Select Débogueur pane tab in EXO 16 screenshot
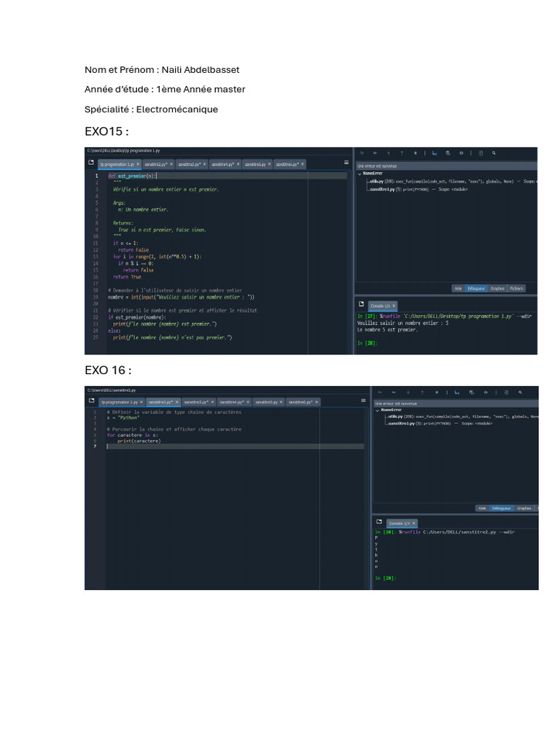The height and width of the screenshot is (747, 560). 501,508
